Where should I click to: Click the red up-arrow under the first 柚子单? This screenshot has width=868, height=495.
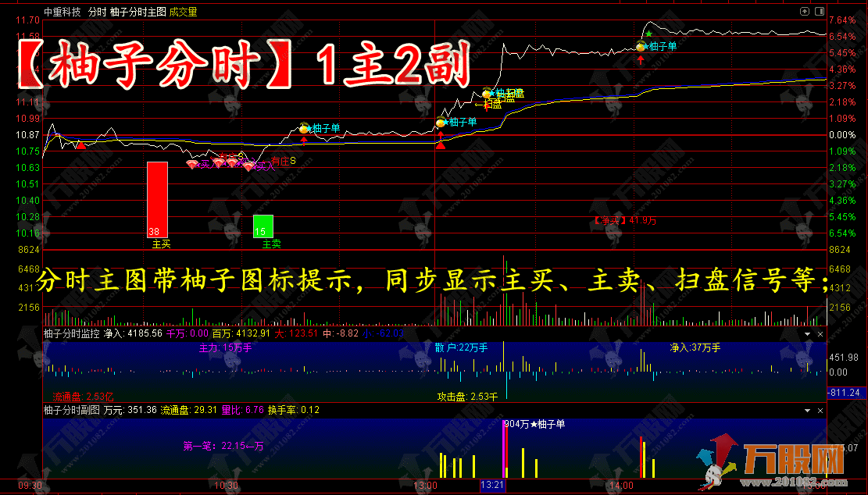[x=304, y=140]
